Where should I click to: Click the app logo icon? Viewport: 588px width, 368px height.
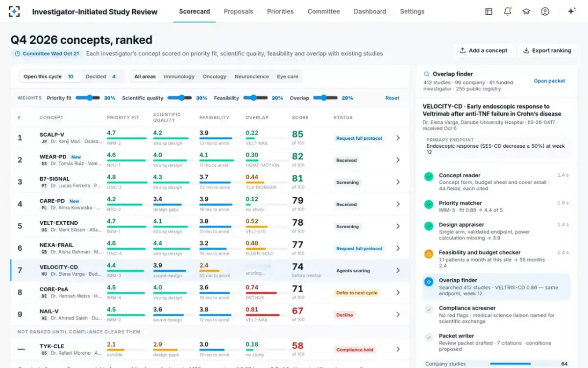click(x=15, y=11)
